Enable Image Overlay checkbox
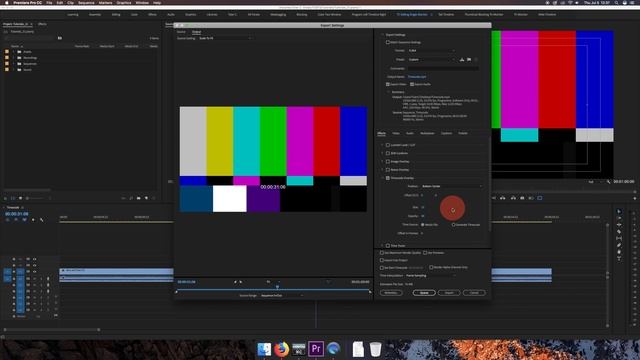 (x=388, y=161)
